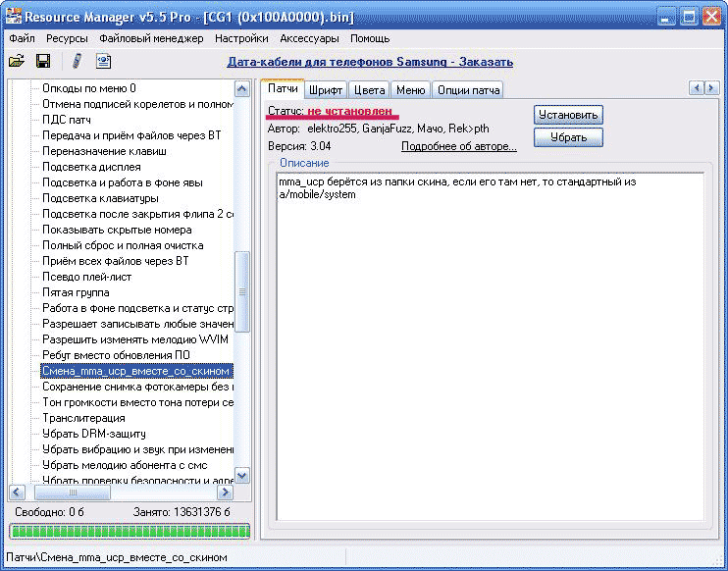Screen dimensions: 728x571
Task: Click the Свободно: 0 б label
Action: 49,512
